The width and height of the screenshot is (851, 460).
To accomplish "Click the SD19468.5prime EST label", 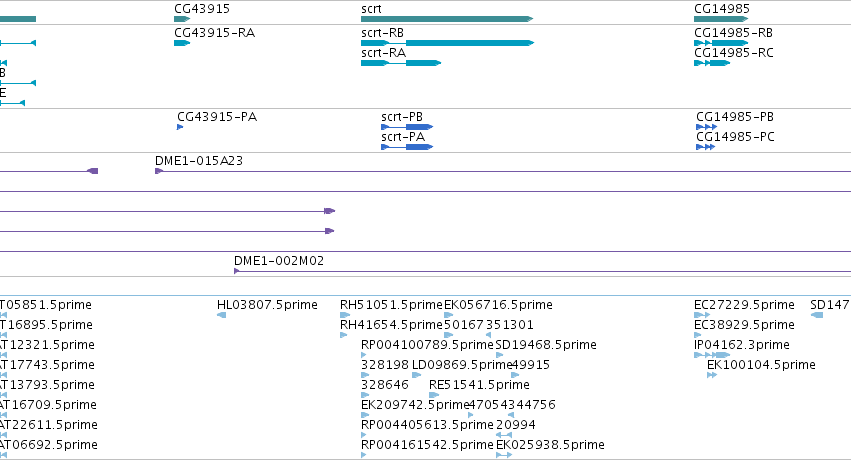I will tap(546, 345).
